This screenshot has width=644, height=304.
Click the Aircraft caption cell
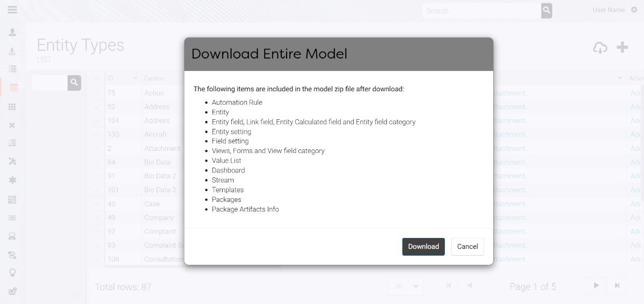pos(156,134)
